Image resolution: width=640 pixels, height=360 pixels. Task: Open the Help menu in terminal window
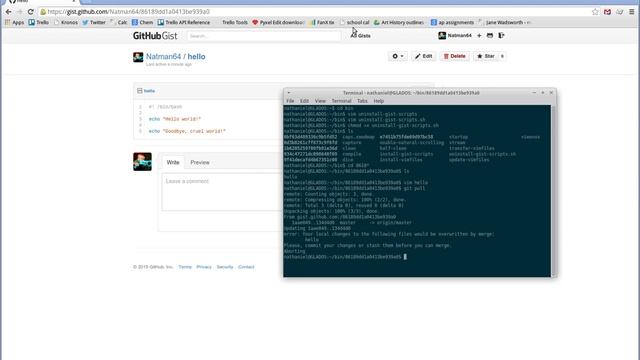tap(379, 101)
